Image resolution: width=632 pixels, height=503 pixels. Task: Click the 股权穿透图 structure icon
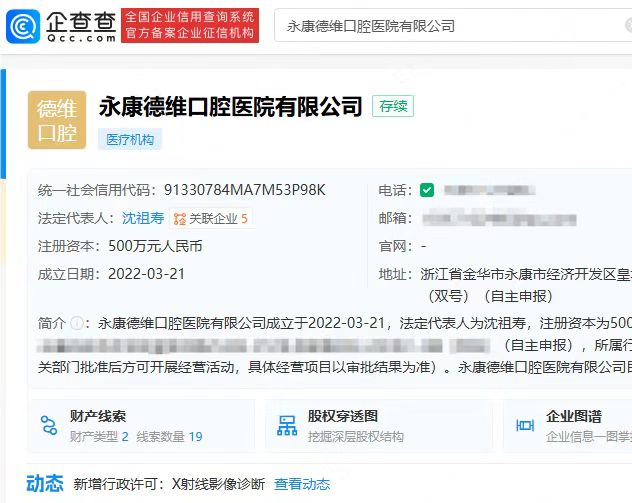click(287, 425)
